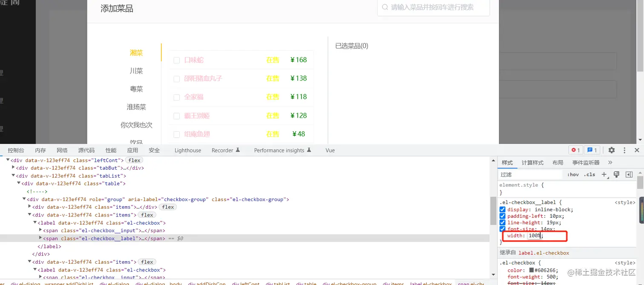This screenshot has width=644, height=285.
Task: Collapse the leftCont div node
Action: (x=8, y=160)
